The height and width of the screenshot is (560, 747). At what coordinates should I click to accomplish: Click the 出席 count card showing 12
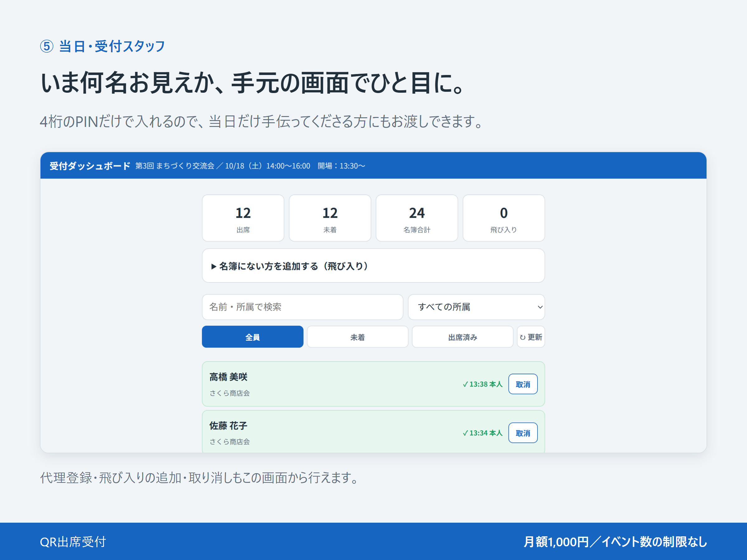click(243, 218)
